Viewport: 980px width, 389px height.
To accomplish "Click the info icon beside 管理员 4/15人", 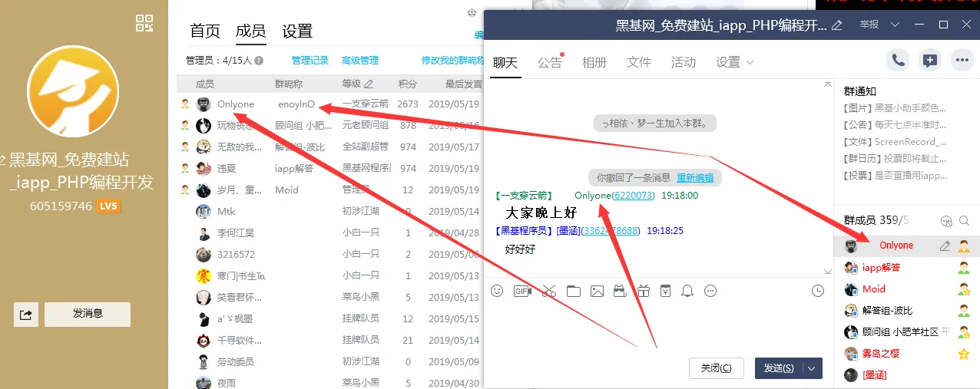I will (x=259, y=61).
